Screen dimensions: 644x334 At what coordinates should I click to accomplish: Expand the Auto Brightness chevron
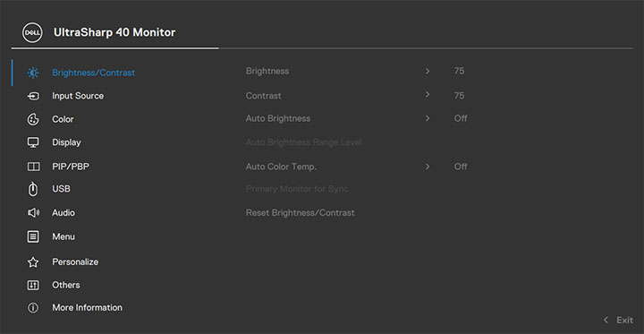(x=428, y=118)
